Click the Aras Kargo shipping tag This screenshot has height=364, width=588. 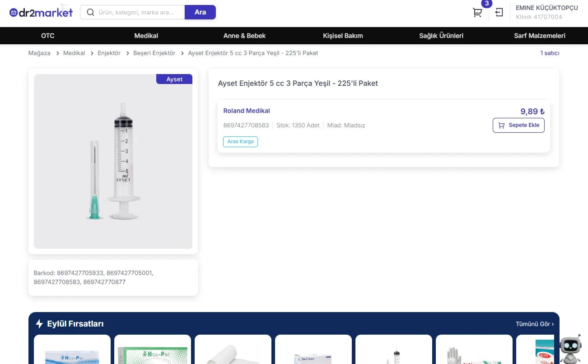click(240, 141)
